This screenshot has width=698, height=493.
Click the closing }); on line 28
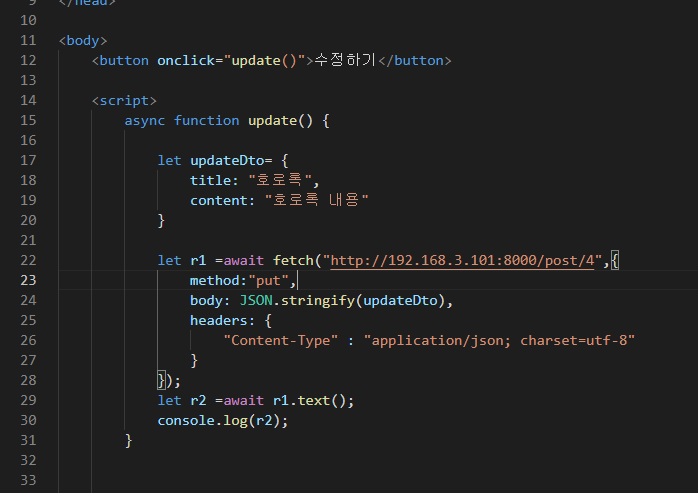[x=169, y=380]
